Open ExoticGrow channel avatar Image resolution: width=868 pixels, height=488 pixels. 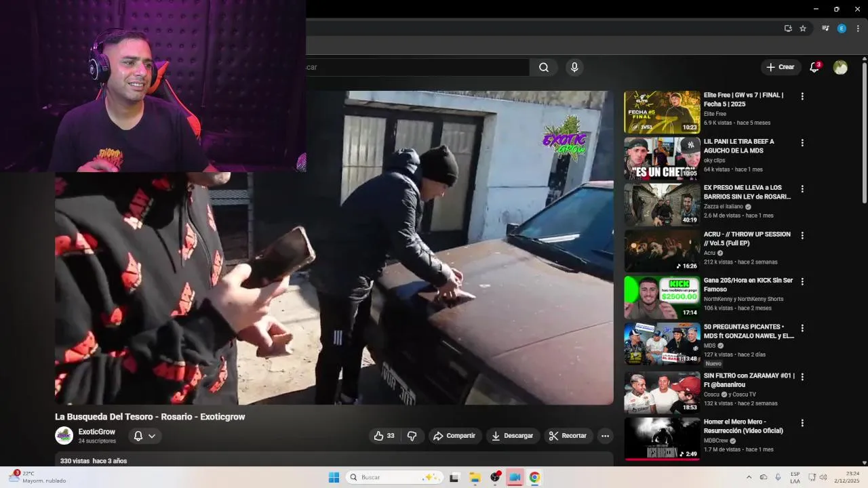click(x=64, y=436)
